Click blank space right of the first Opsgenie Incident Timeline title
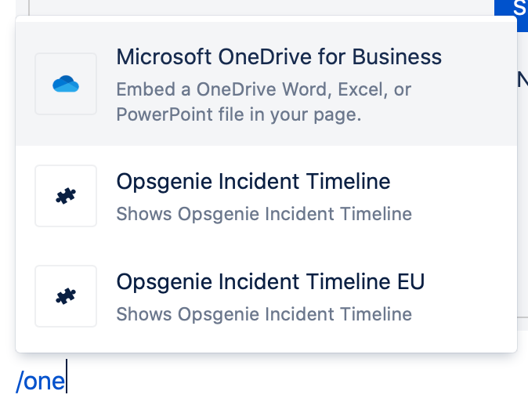The width and height of the screenshot is (528, 420). point(453,182)
